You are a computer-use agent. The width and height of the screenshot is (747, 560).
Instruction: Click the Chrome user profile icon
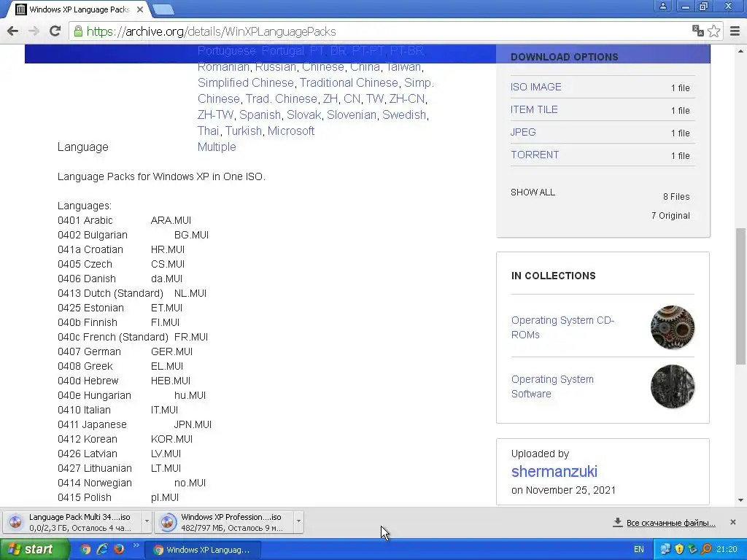(x=662, y=6)
